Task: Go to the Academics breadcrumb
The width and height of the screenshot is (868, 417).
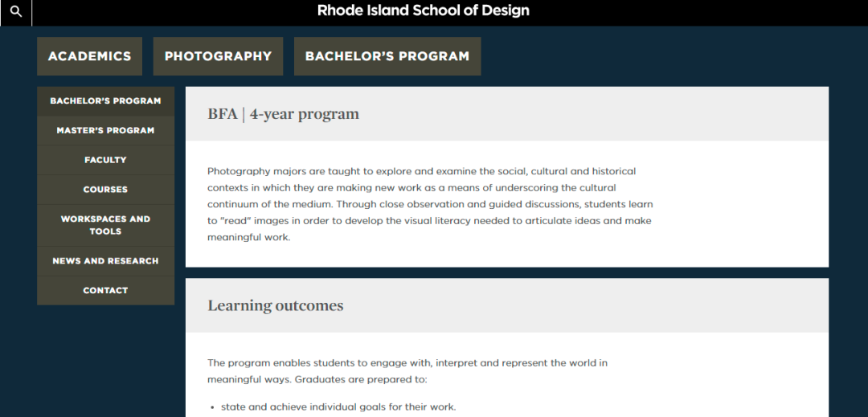Action: click(x=90, y=56)
